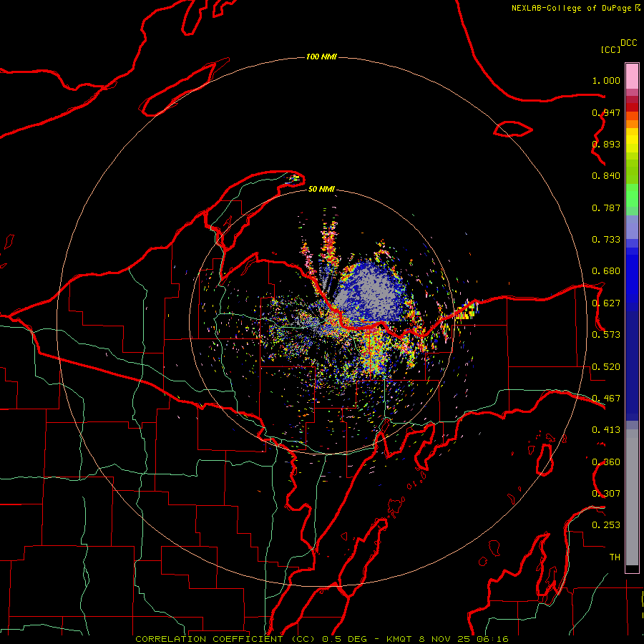Select the 50 NMI range ring label
Screen dimensions: 644x644
click(x=321, y=189)
